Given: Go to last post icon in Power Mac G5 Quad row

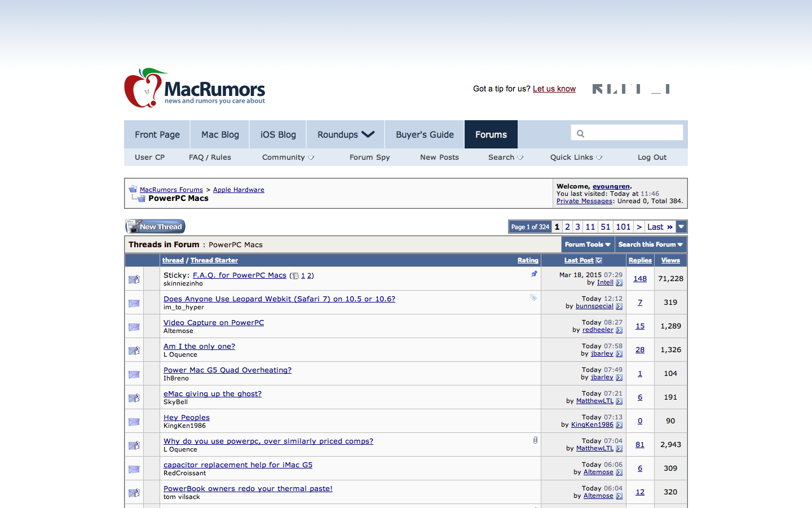Looking at the screenshot, I should [619, 378].
